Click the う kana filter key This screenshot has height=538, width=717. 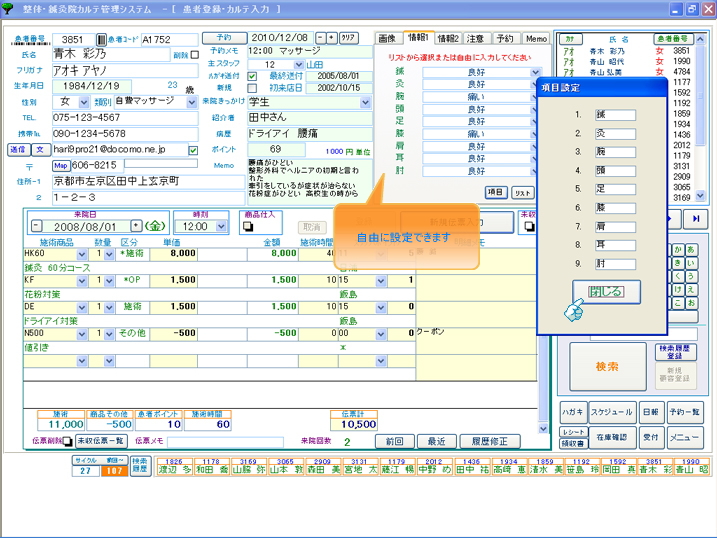[690, 276]
